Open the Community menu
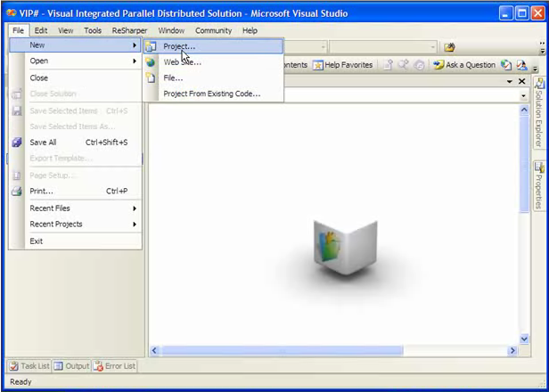Image resolution: width=549 pixels, height=392 pixels. (x=214, y=31)
